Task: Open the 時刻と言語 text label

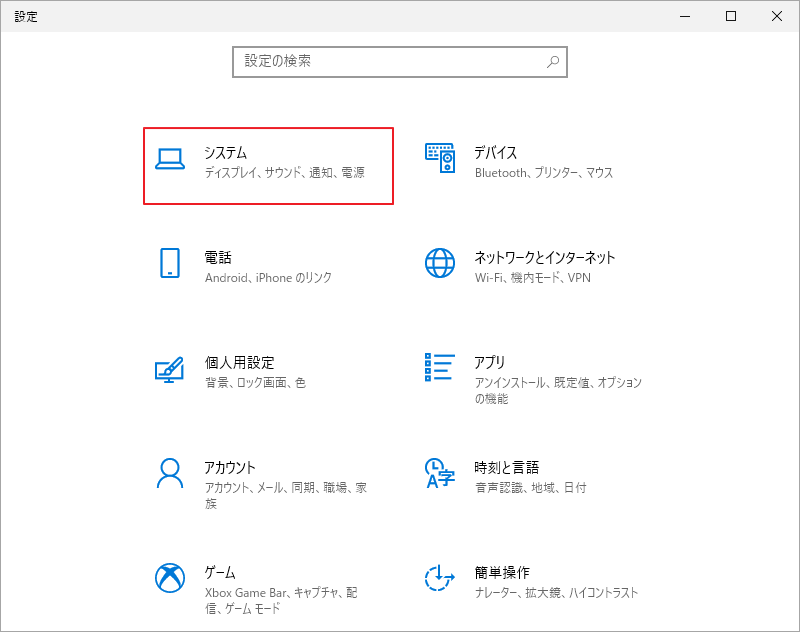Action: tap(506, 467)
